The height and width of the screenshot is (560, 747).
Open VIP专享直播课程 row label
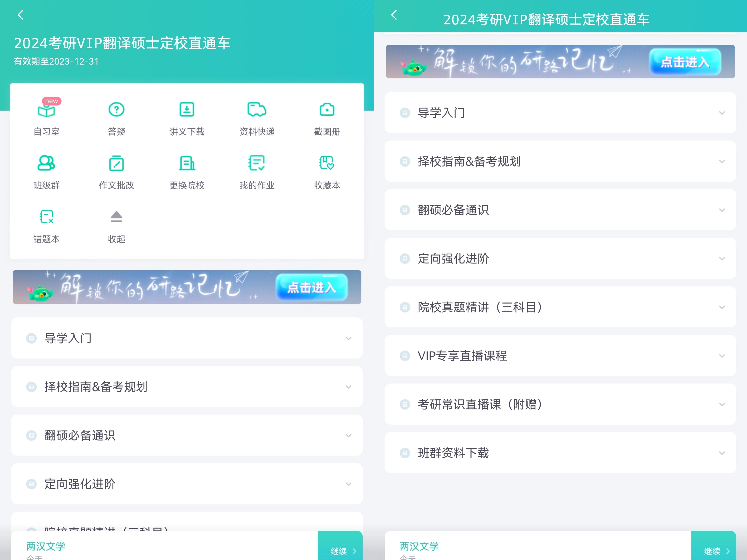[462, 356]
